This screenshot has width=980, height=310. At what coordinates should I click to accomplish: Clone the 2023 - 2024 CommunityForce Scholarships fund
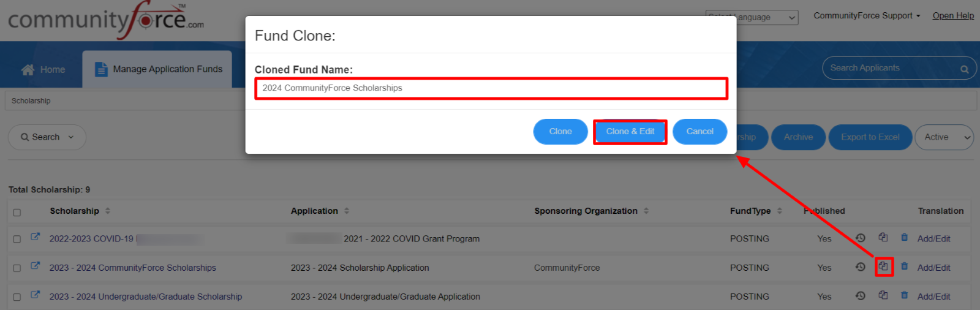(x=884, y=267)
